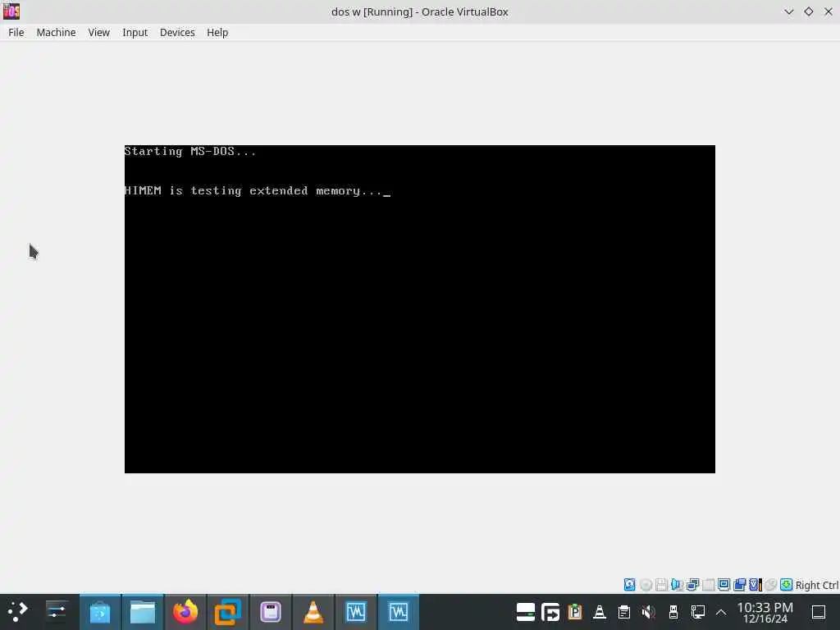Viewport: 840px width, 630px height.
Task: Click the VirtualBox window title bar icon
Action: pos(11,11)
